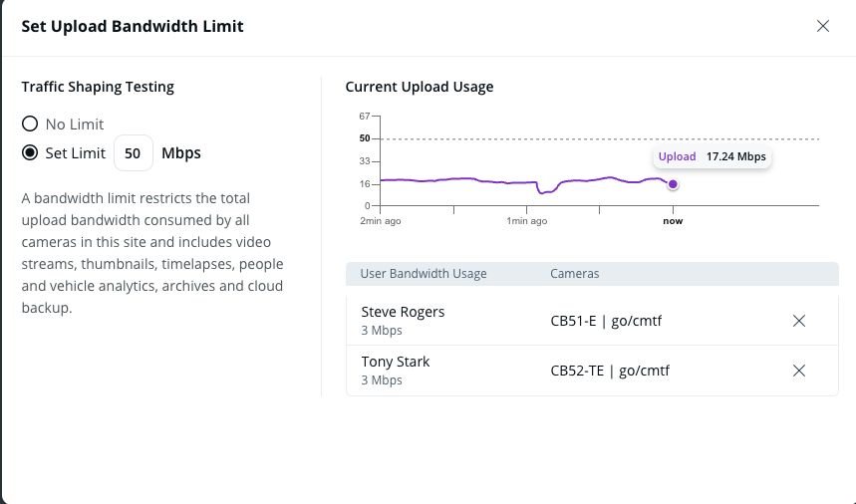Select the Set Limit radio option
This screenshot has height=504, width=856.
point(30,153)
